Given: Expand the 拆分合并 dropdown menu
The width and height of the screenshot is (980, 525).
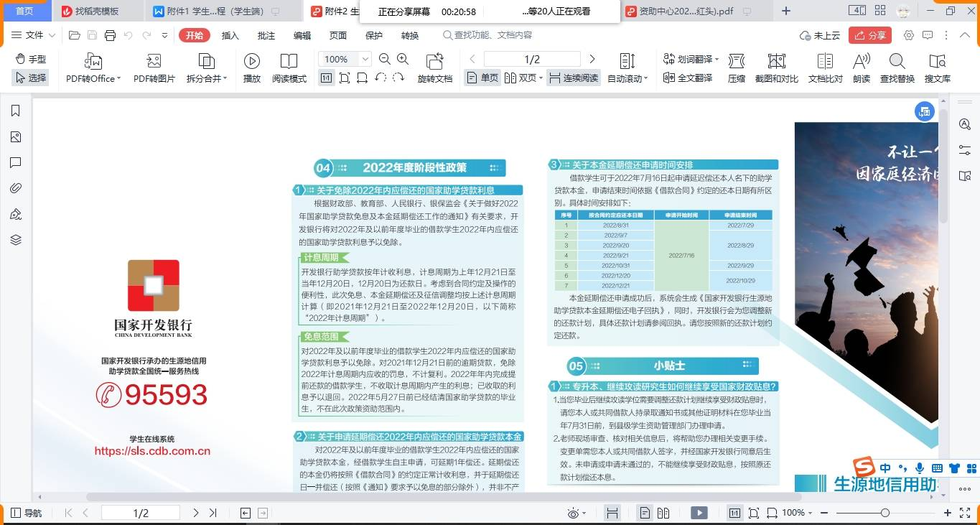Looking at the screenshot, I should (x=207, y=78).
